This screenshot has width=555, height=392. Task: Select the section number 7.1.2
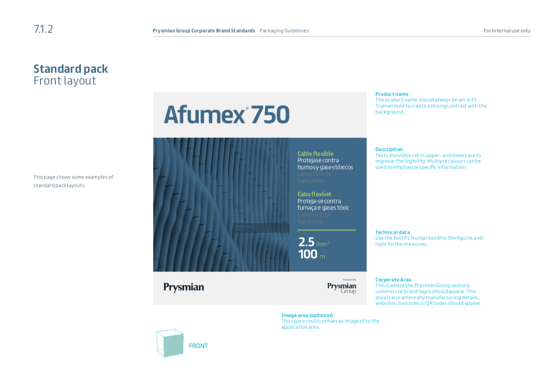[x=43, y=29]
